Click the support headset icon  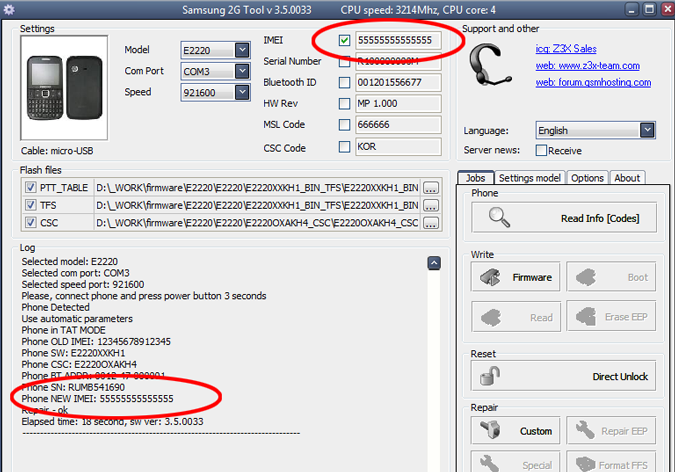[x=490, y=64]
